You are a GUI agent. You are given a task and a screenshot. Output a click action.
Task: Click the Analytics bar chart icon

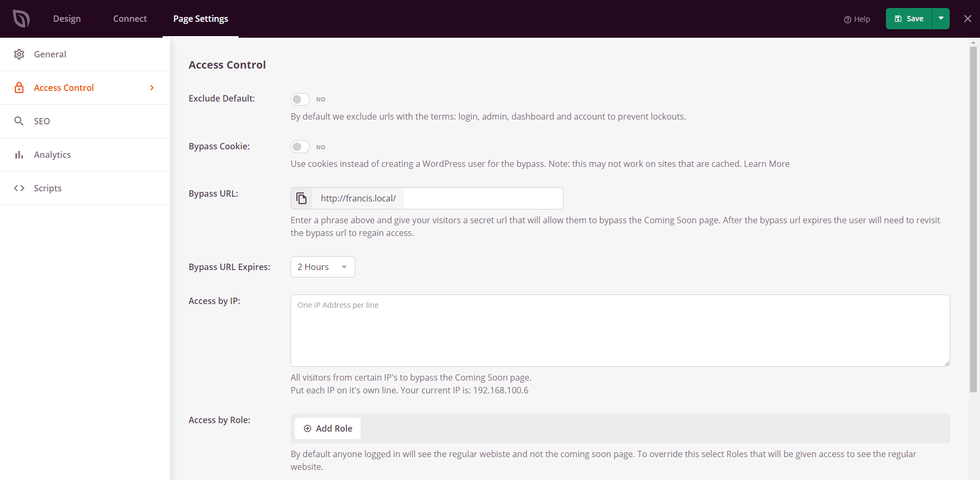[19, 155]
